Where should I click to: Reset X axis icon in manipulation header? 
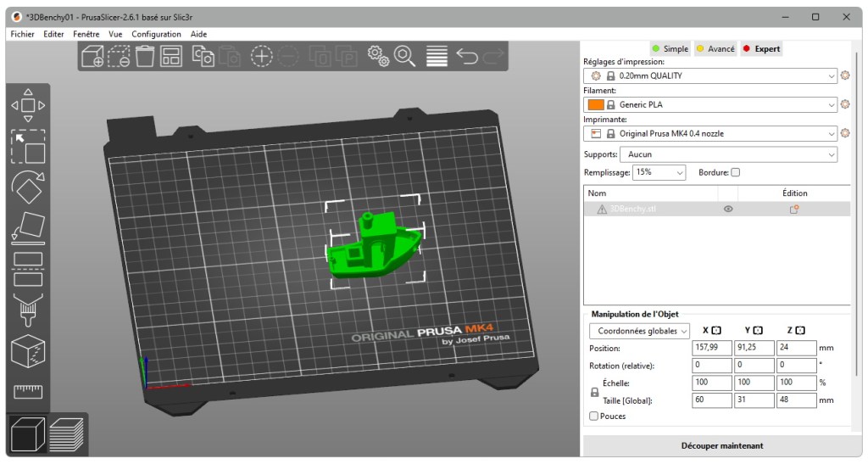point(716,331)
